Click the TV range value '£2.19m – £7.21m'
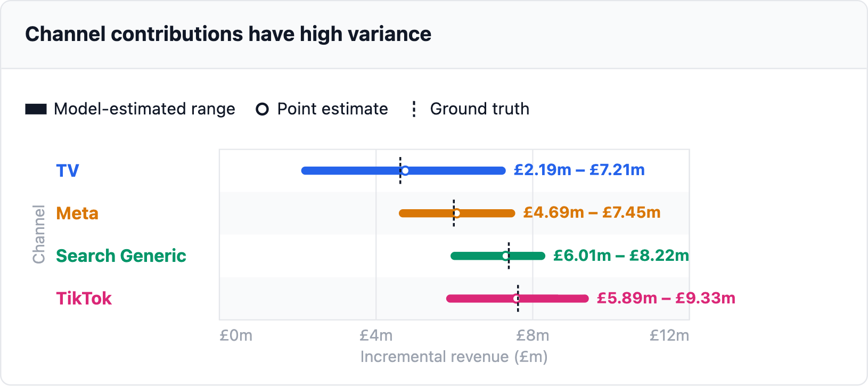This screenshot has width=868, height=387. (579, 170)
